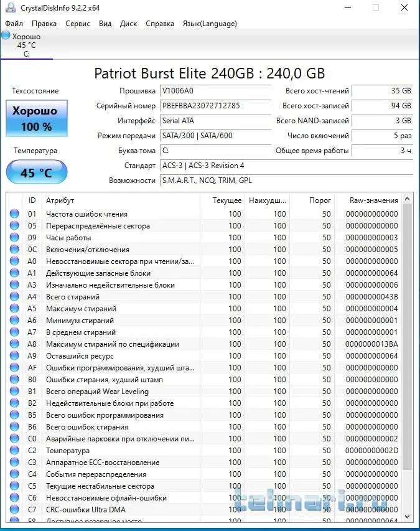The image size is (420, 531).
Task: Click status orb for 09 Часы работы
Action: click(x=14, y=237)
